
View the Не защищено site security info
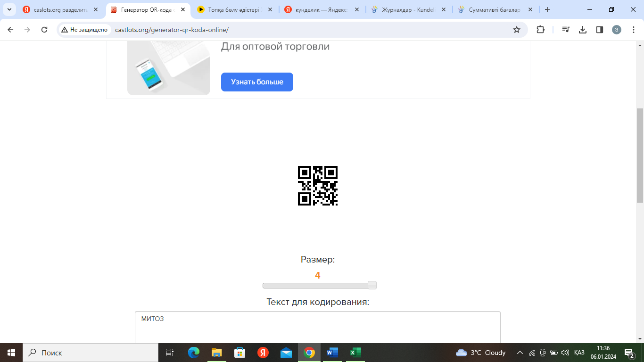point(84,30)
